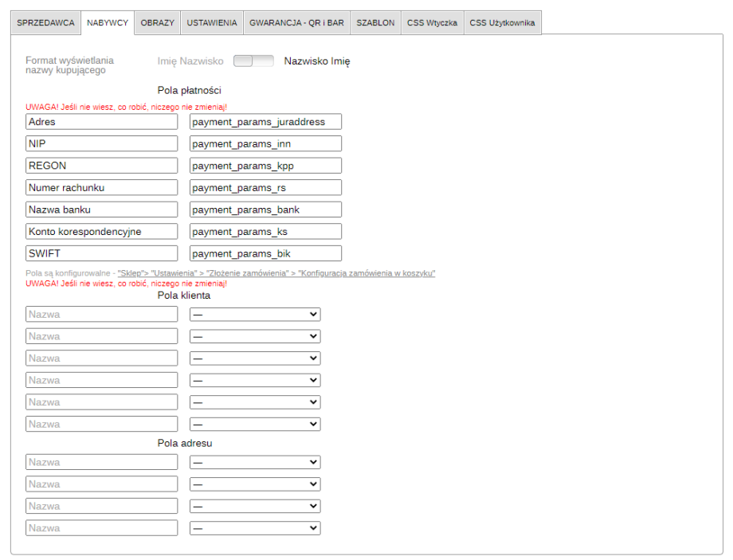Open the SZABLON tab

click(375, 23)
